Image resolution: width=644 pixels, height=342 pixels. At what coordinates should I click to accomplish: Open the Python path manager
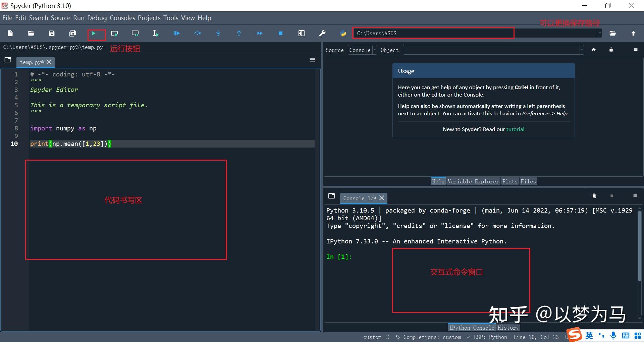point(343,33)
